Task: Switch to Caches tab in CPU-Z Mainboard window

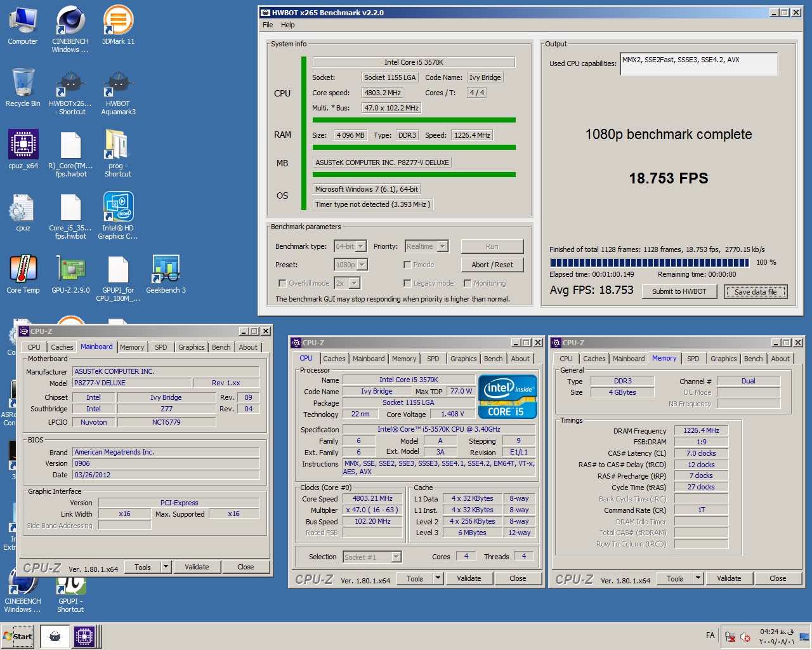Action: 62,347
